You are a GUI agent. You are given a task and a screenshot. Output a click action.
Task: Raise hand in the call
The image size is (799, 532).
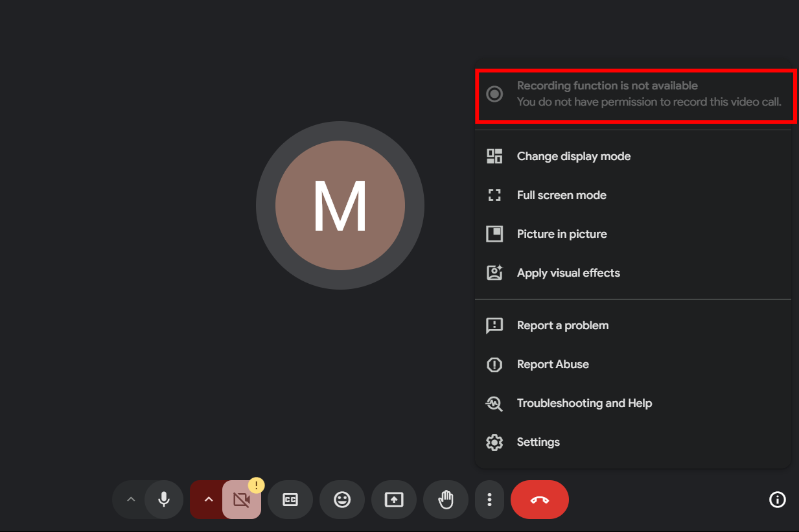[446, 500]
